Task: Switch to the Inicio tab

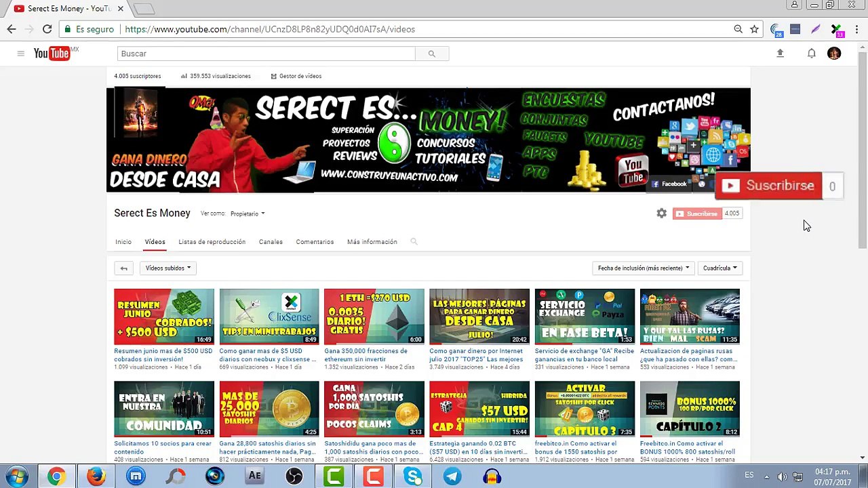Action: coord(123,242)
